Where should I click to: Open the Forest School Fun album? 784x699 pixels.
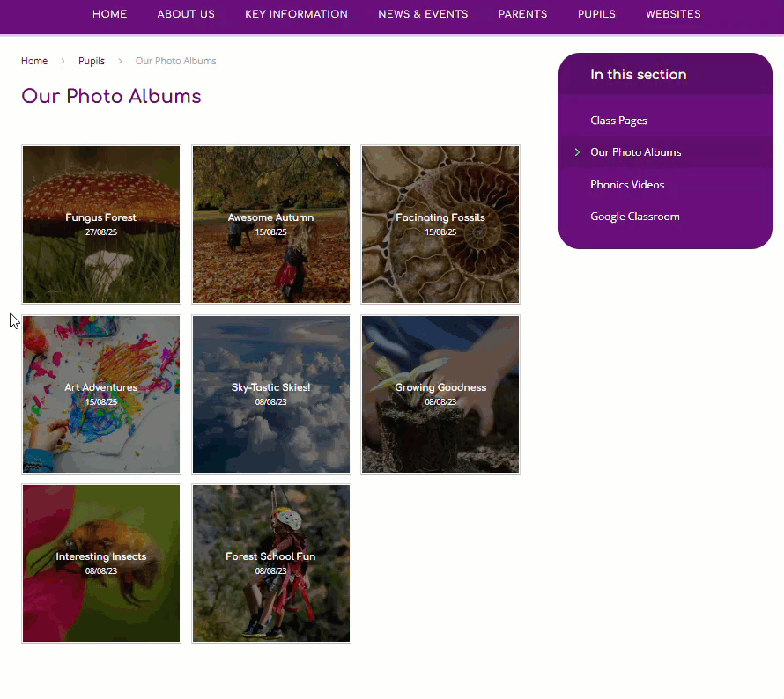pos(270,563)
